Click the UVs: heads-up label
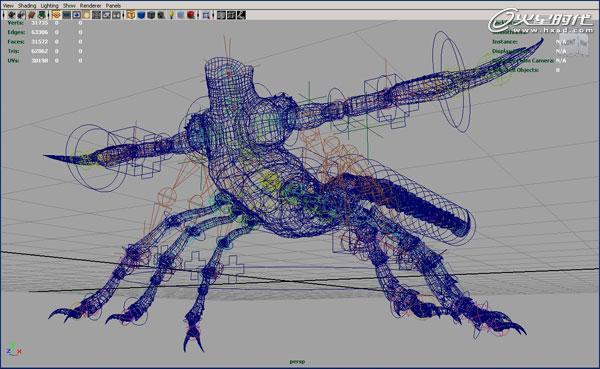 click(13, 60)
